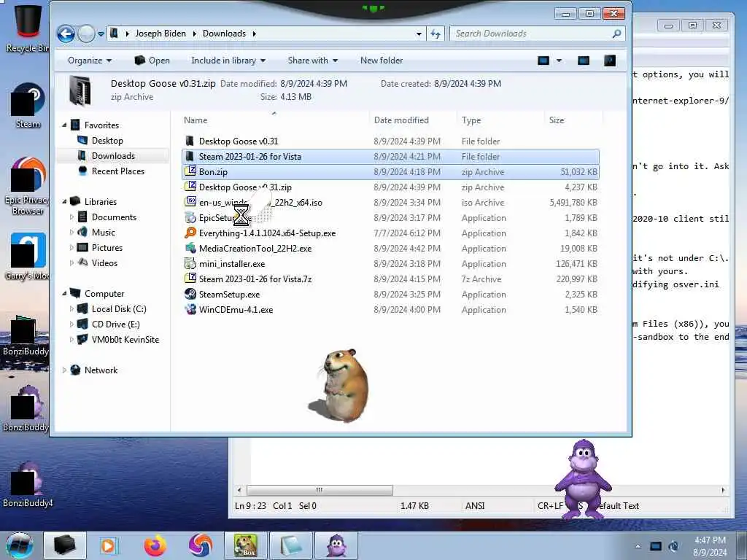Click the Open toolbar button
The height and width of the screenshot is (560, 747).
[x=152, y=61]
